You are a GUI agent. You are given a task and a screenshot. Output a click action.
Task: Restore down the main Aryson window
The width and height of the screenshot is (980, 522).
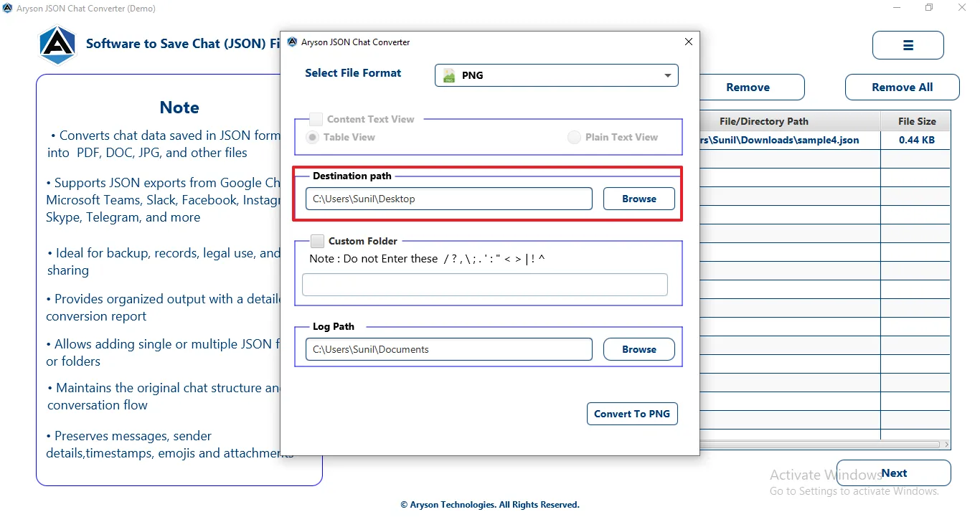[x=929, y=8]
